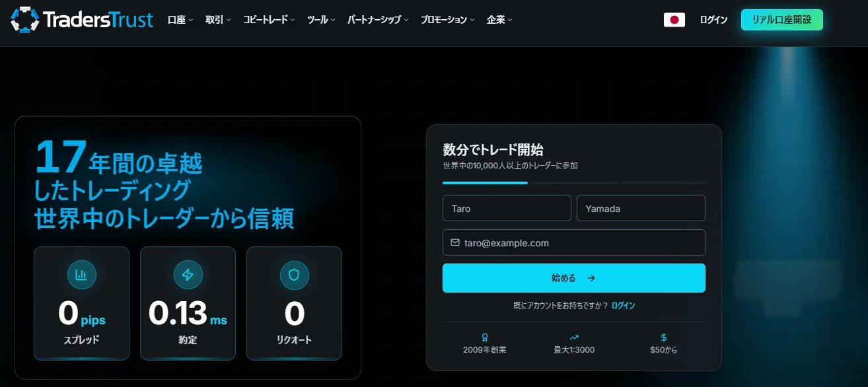Screen dimensions: 868x387
Task: Click the shield icon above リクオート
Action: pyautogui.click(x=294, y=275)
